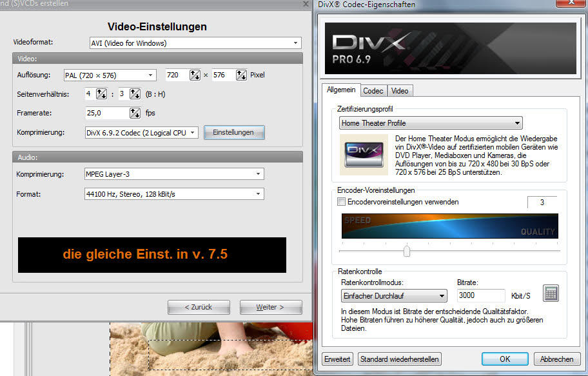588x376 pixels.
Task: Click the aspect ratio width spinner
Action: (101, 94)
